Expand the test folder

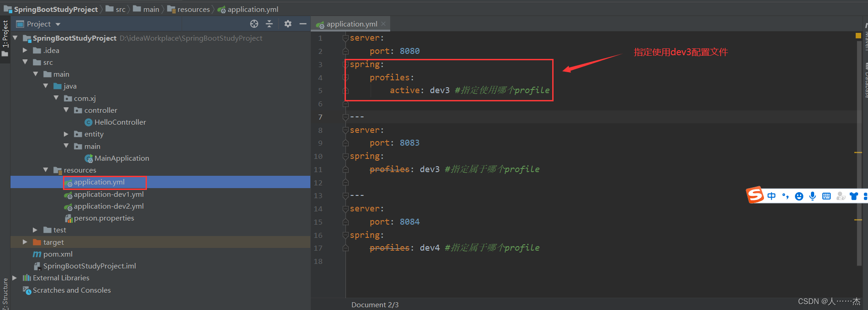pyautogui.click(x=36, y=230)
